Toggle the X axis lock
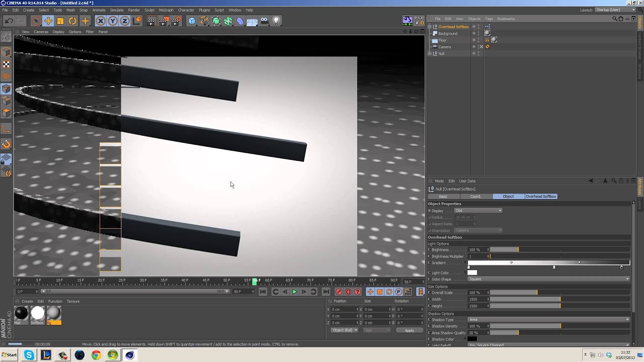 point(101,21)
